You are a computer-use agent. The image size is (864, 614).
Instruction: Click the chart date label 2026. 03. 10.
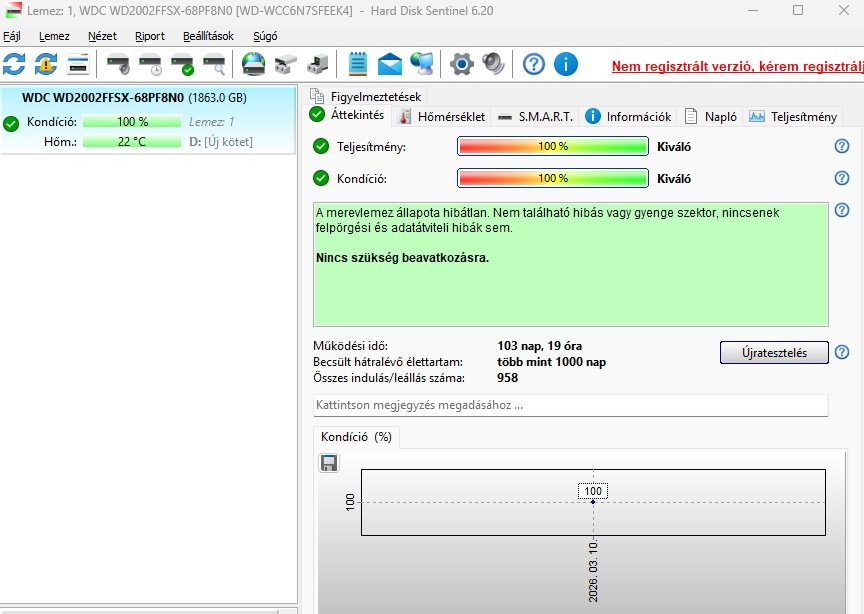pos(593,572)
